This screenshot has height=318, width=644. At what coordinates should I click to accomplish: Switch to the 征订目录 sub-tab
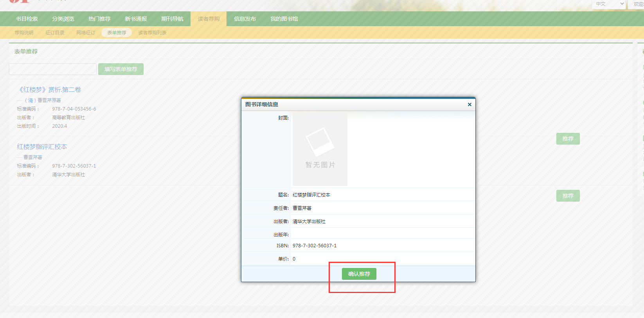coord(55,33)
